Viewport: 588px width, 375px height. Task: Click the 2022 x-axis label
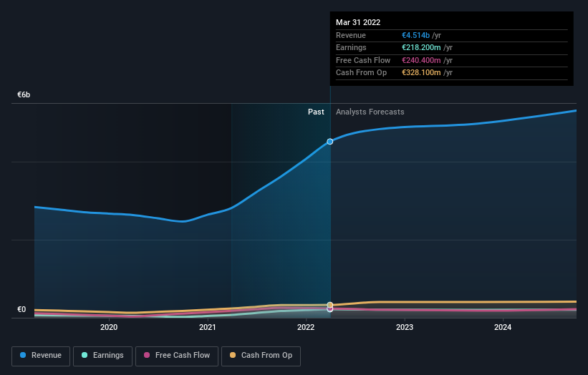pos(306,327)
